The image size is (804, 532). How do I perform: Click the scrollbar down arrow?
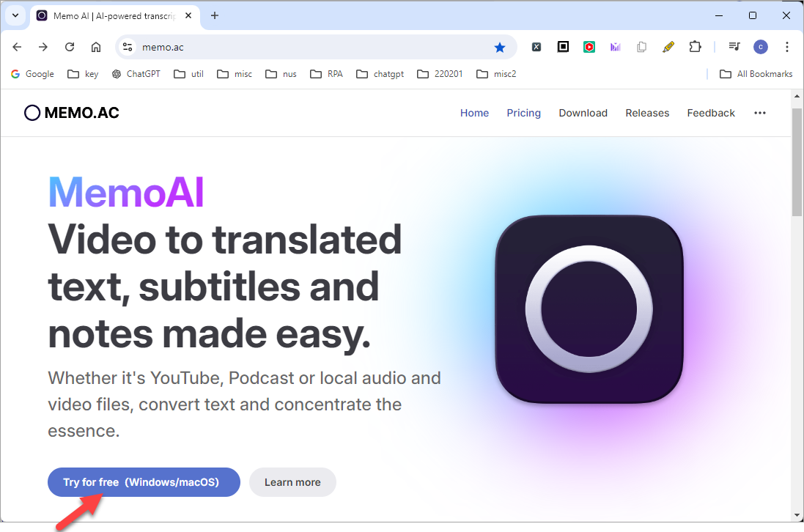(x=797, y=515)
